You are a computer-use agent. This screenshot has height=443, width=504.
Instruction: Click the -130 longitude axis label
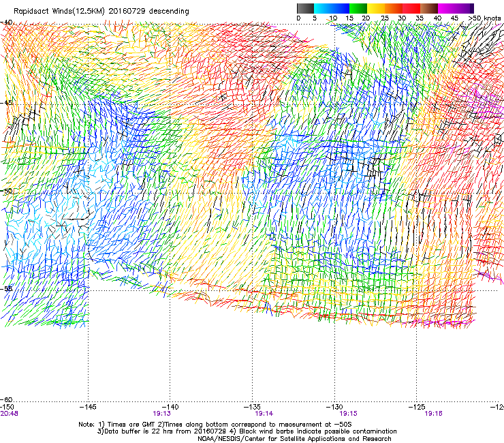(x=334, y=407)
